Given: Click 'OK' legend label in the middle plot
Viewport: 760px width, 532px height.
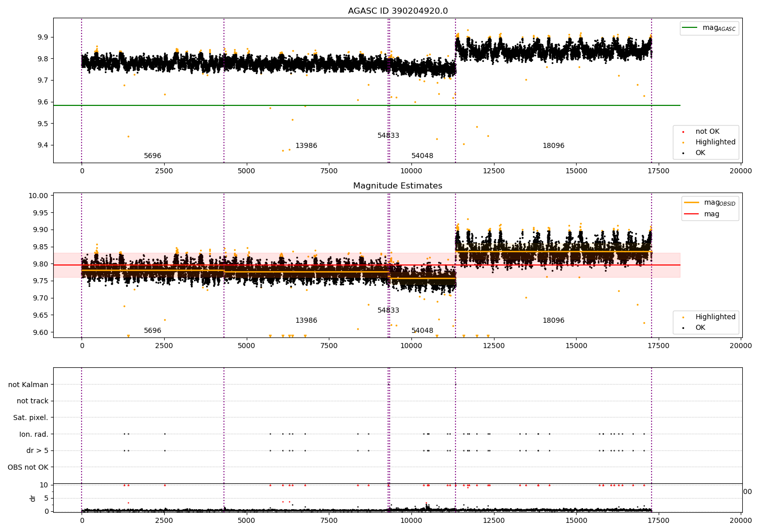Looking at the screenshot, I should coord(700,328).
